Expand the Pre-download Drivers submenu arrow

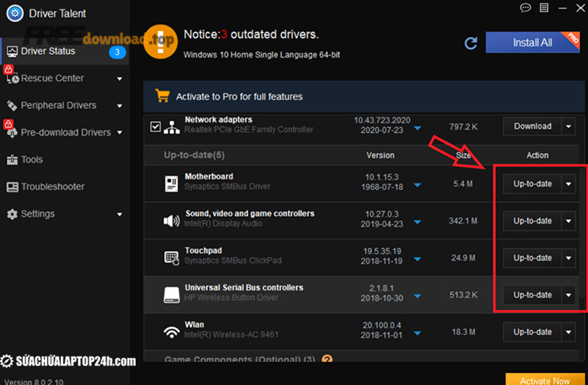point(120,132)
